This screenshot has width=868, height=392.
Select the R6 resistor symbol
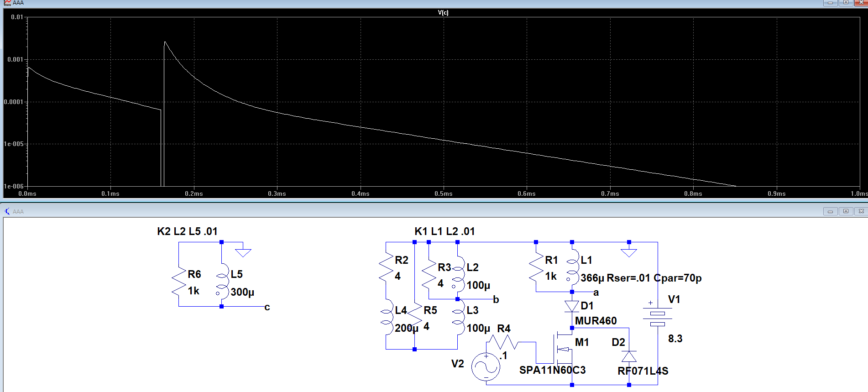click(179, 283)
